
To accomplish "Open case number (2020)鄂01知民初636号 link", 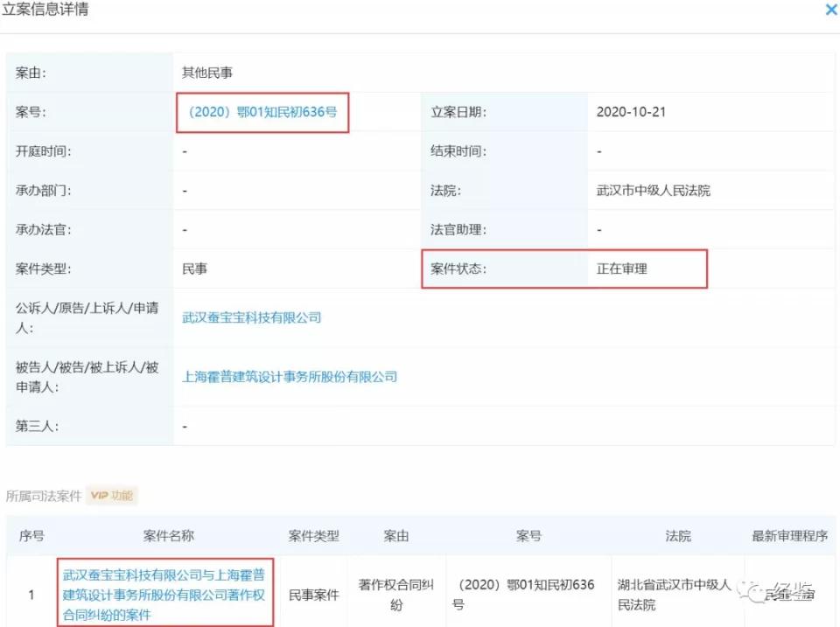I will pyautogui.click(x=262, y=112).
